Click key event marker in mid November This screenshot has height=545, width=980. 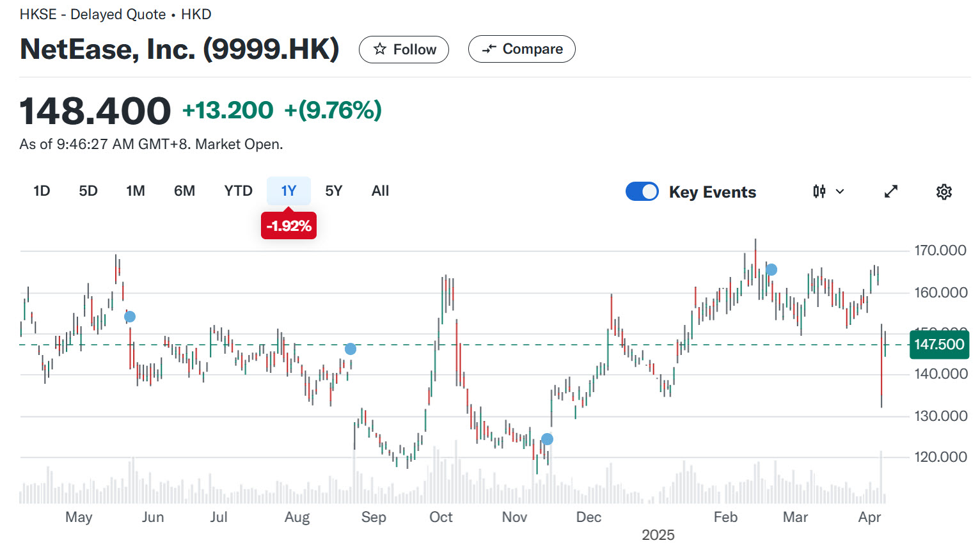click(547, 439)
